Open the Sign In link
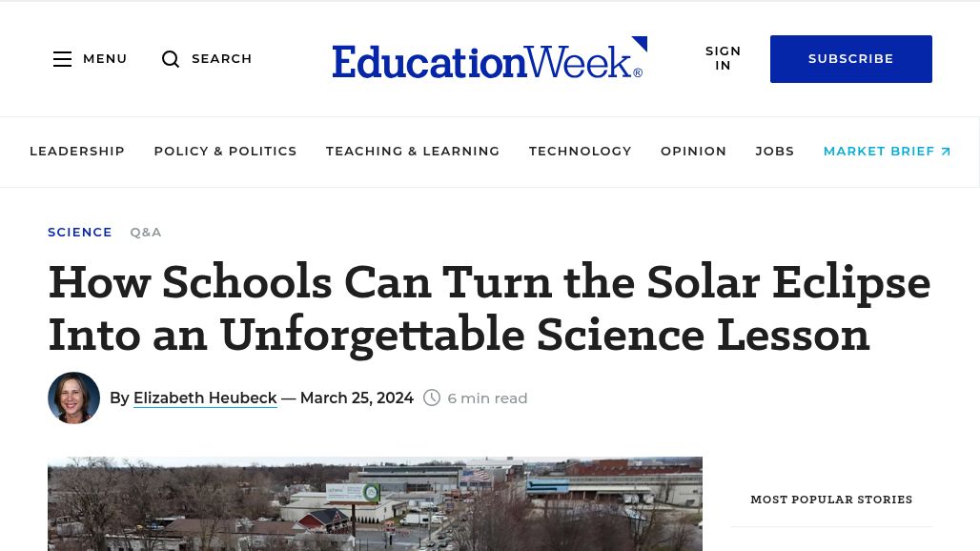Image resolution: width=980 pixels, height=551 pixels. (723, 58)
